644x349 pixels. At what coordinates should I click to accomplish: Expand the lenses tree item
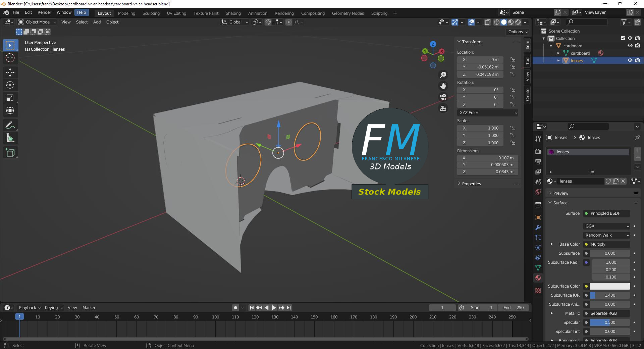point(558,61)
